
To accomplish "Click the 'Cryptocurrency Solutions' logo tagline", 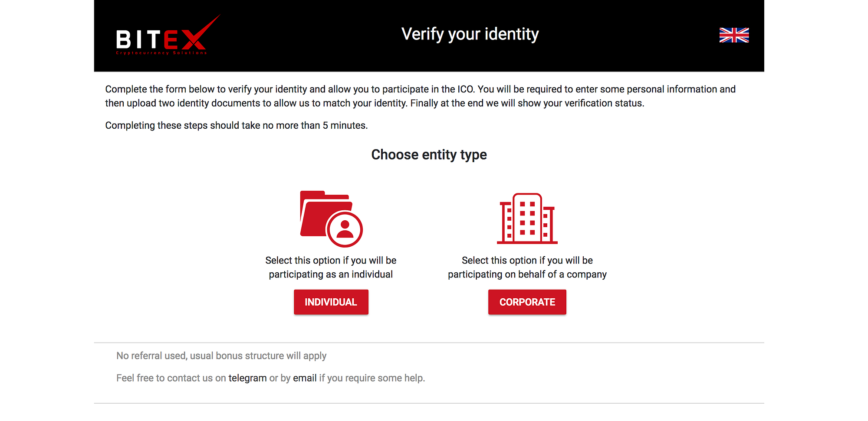I will click(x=161, y=53).
